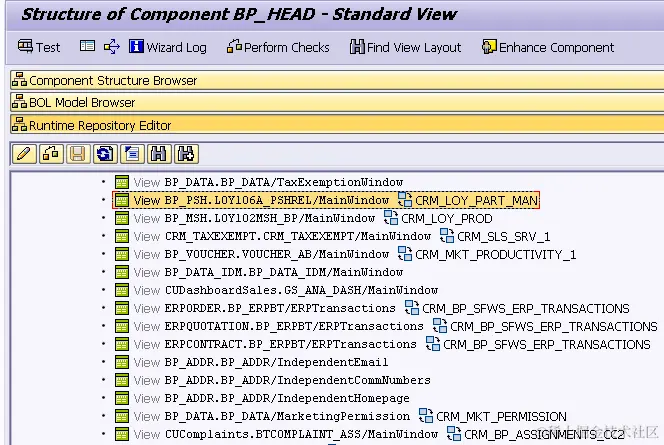This screenshot has height=445, width=664.
Task: Click view icon of BP_MSH.LOY102MSH_BP row
Action: tap(122, 218)
